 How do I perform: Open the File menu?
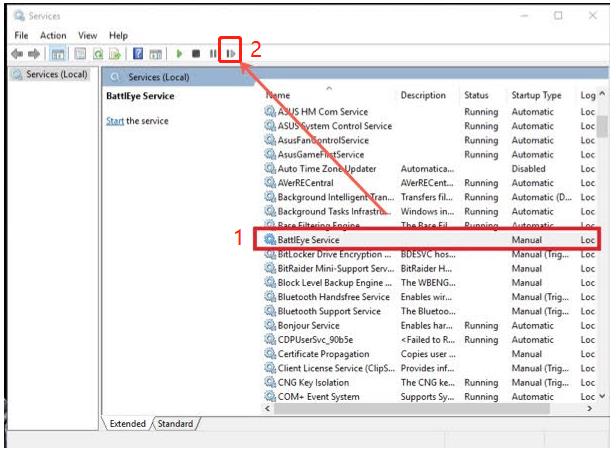(21, 35)
